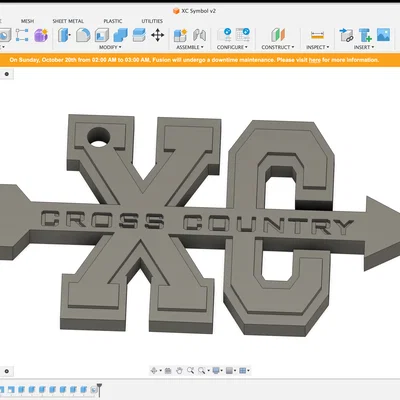This screenshot has height=400, width=400.
Task: Click the keyring hole on the X
Action: 98,138
